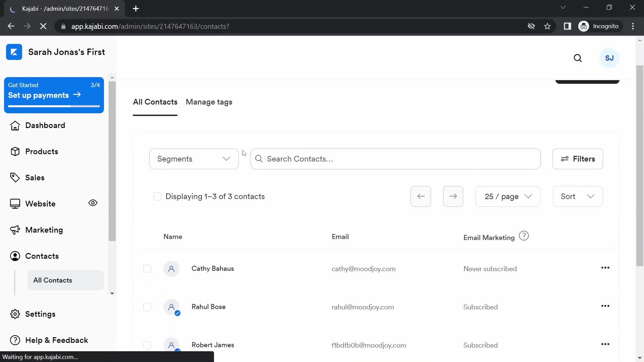
Task: Select the Cathy Bahaus row checkbox
Action: coord(147,269)
